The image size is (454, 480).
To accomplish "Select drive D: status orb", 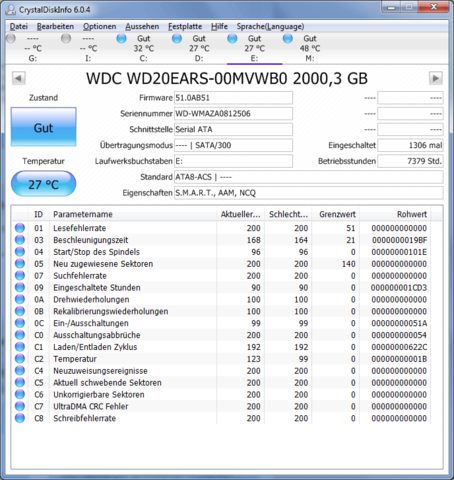I will click(x=177, y=39).
